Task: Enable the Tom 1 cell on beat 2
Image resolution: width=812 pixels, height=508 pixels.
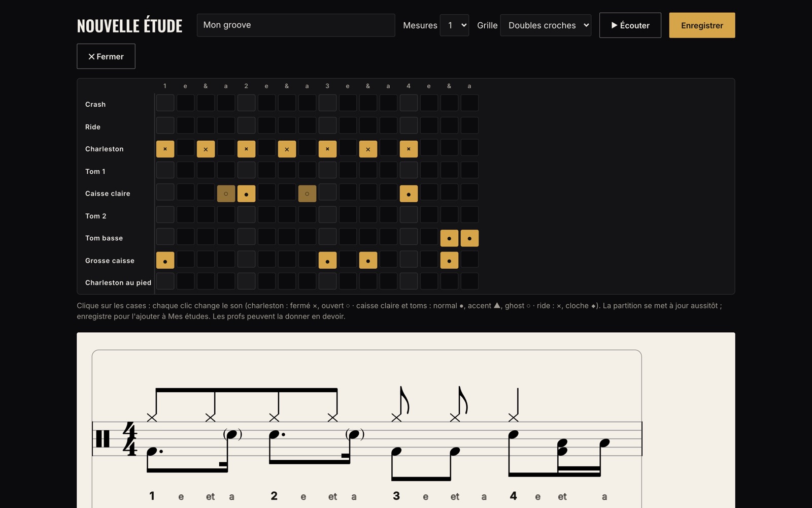Action: 246,170
